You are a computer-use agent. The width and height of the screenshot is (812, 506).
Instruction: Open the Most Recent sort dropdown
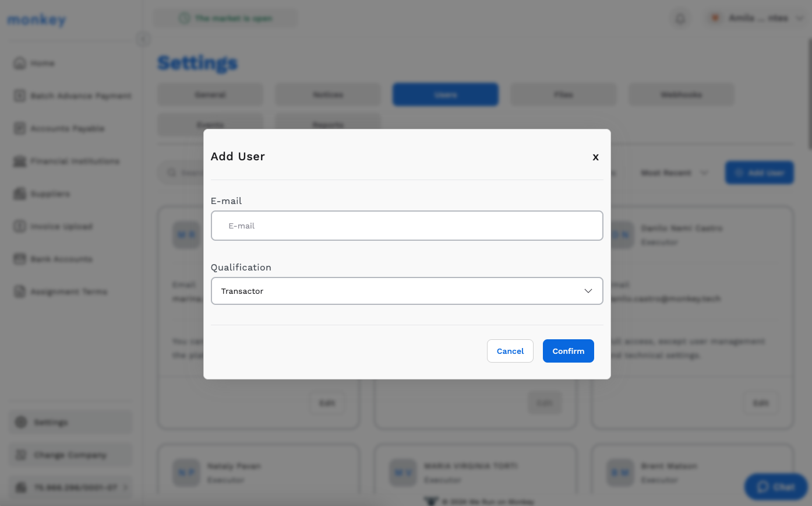(674, 173)
